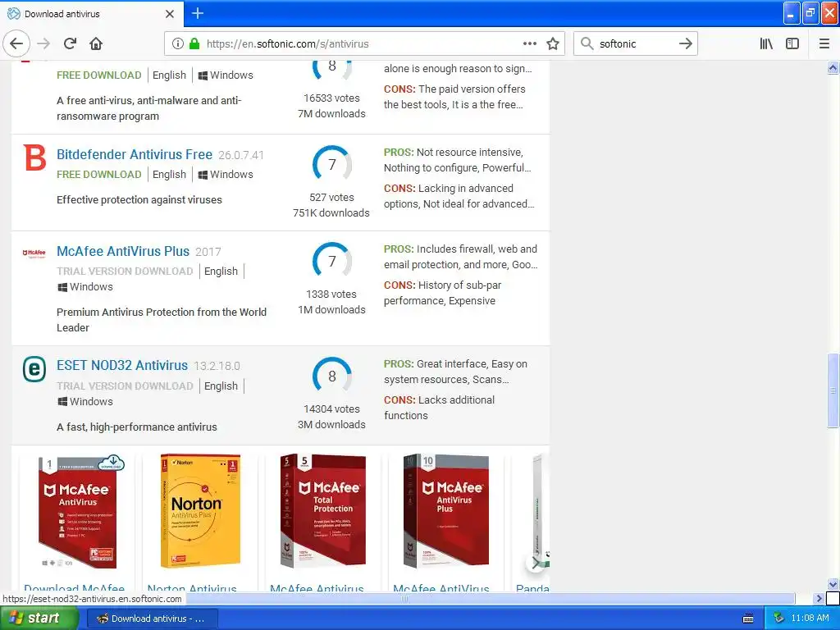
Task: Click the ESET logo icon
Action: click(34, 369)
